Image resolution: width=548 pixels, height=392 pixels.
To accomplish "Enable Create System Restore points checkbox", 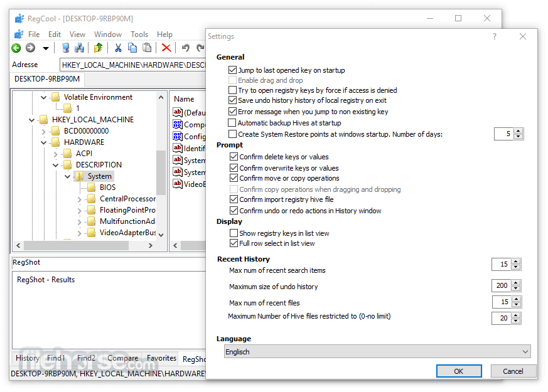I will click(x=232, y=134).
